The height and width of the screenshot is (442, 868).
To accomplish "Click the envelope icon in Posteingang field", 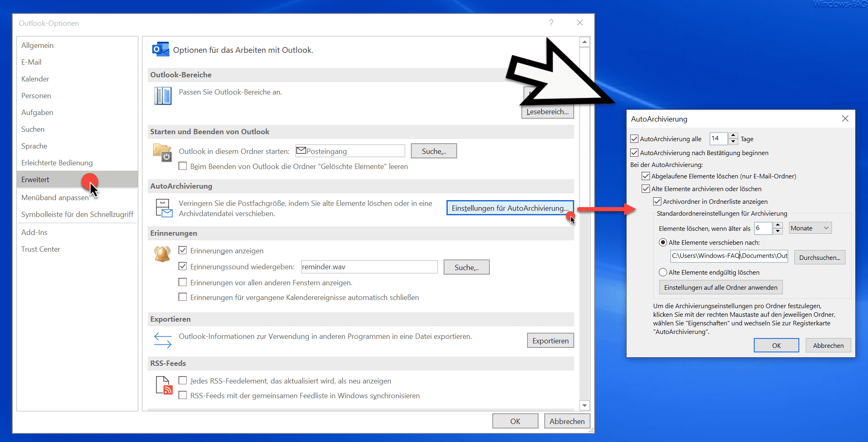I will coord(301,151).
